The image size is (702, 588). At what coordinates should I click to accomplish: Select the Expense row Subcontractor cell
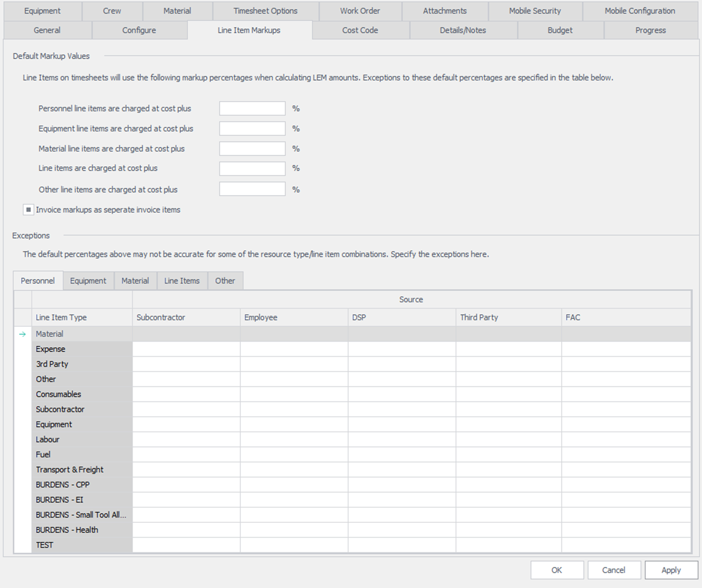[x=186, y=349]
